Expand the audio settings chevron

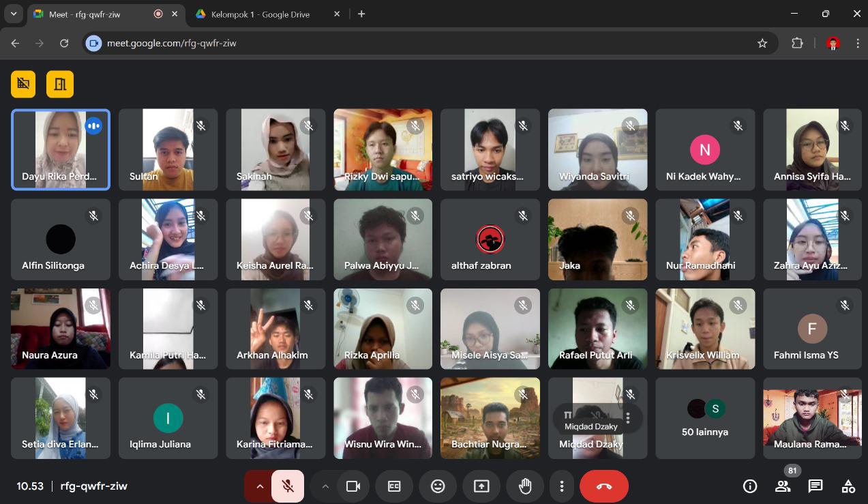pos(259,486)
